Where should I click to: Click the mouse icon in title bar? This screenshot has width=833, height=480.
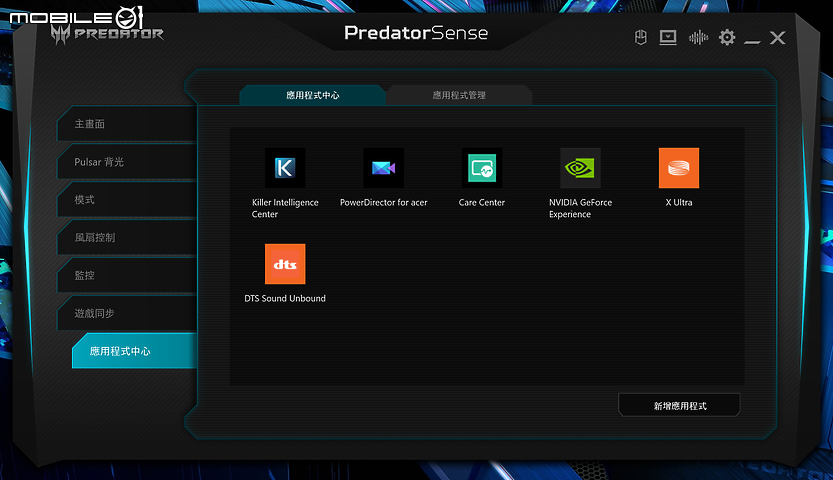(x=641, y=38)
